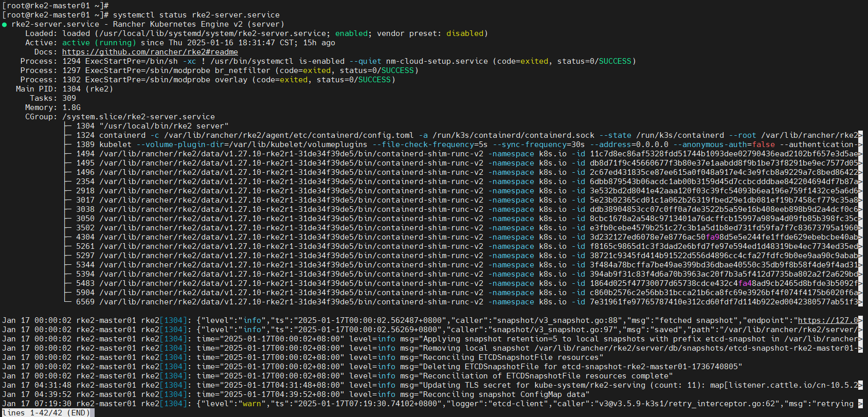Select the containerd-shim process with PID 5261
868x417 pixels.
pyautogui.click(x=469, y=246)
